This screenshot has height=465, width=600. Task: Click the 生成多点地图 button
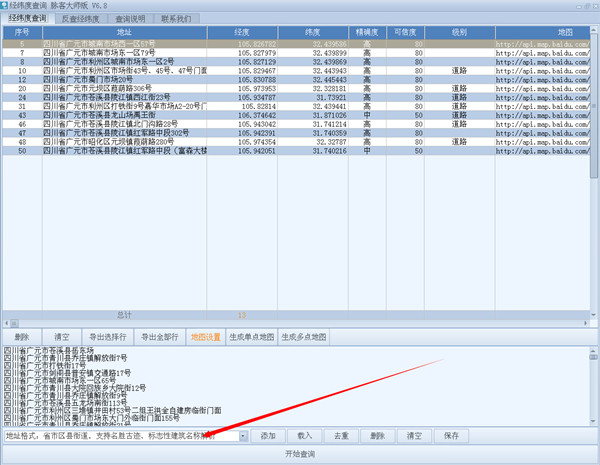(x=304, y=337)
